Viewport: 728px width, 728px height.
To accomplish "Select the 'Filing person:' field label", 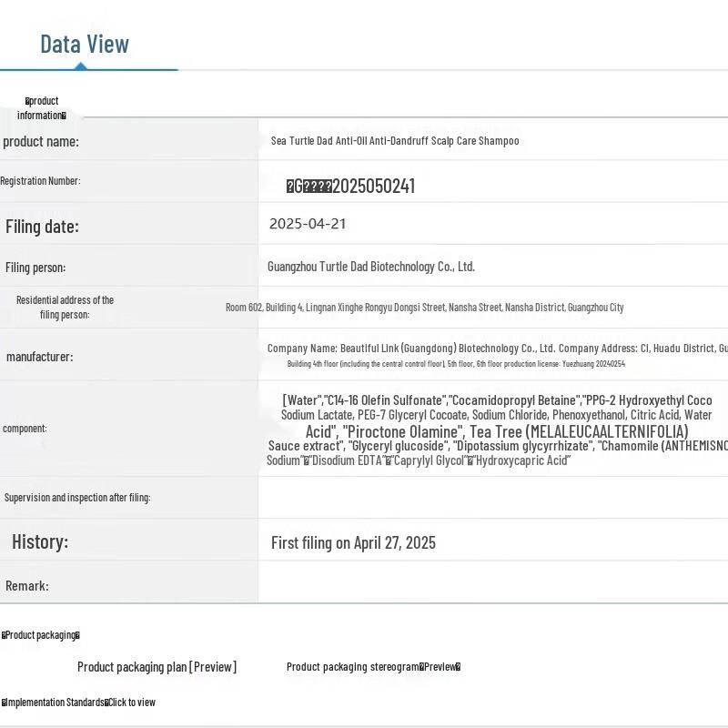I will coord(35,268).
